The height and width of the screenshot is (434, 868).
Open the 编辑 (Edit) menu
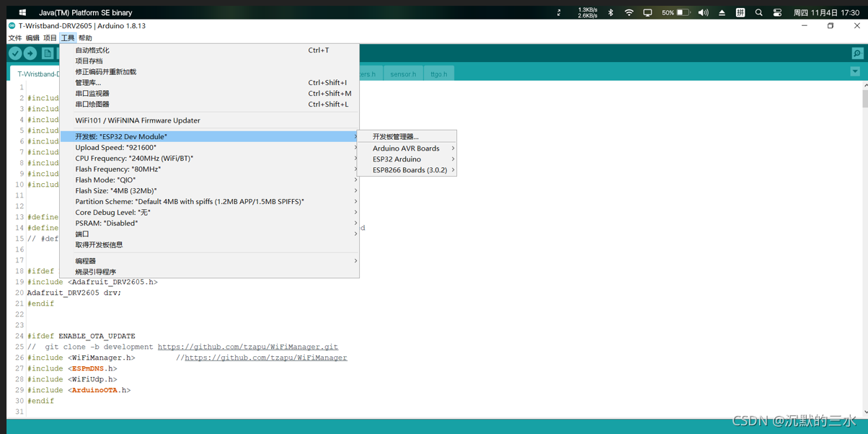(x=32, y=38)
